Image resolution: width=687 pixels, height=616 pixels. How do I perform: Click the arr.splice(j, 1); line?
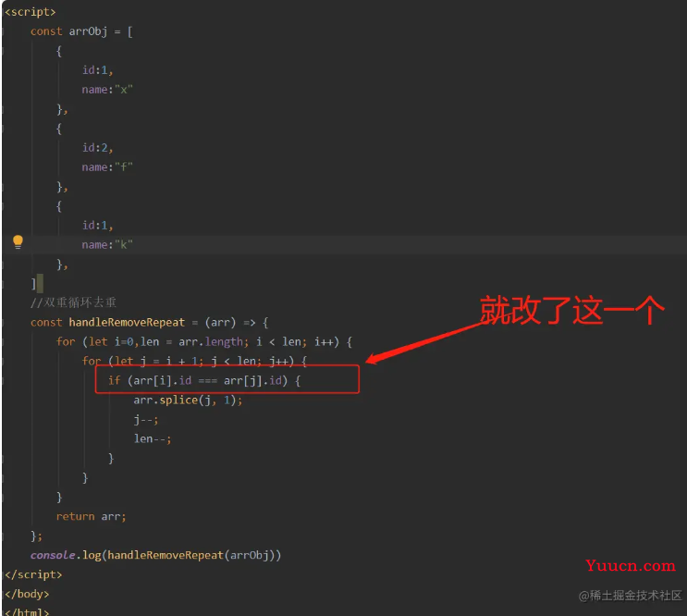[x=188, y=400]
